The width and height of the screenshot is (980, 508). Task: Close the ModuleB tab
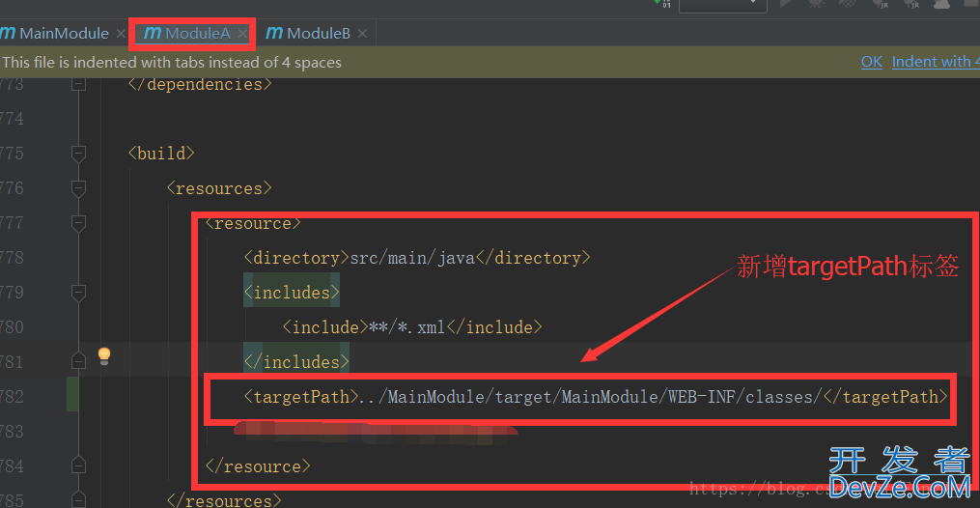coord(362,34)
